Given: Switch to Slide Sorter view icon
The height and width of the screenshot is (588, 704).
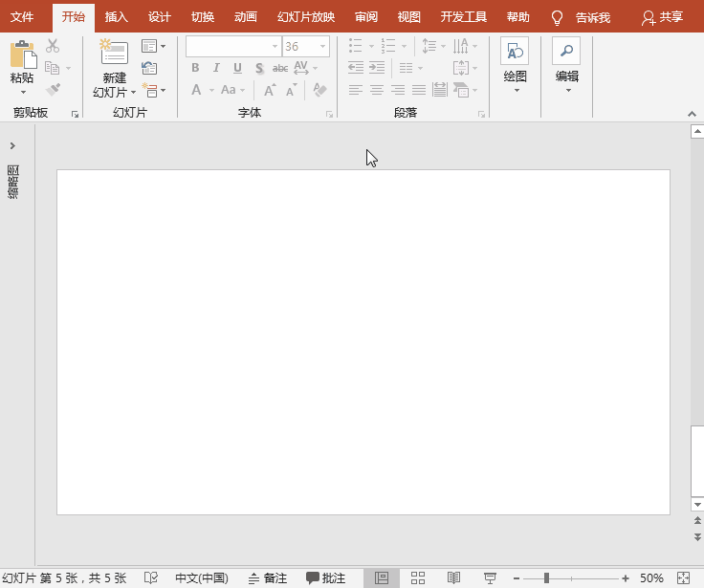Looking at the screenshot, I should click(418, 577).
